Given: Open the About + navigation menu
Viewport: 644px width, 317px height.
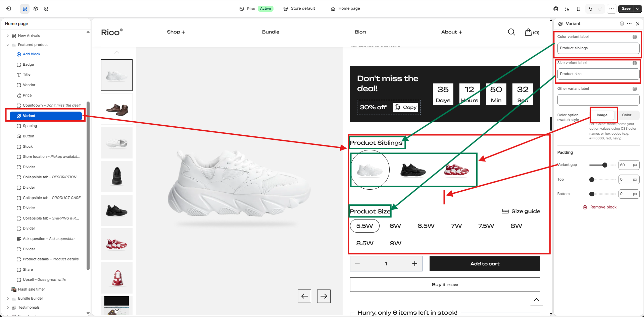Looking at the screenshot, I should click(452, 32).
